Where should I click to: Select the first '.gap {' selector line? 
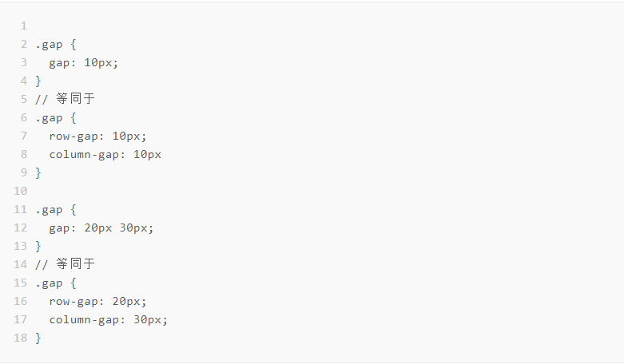[55, 45]
